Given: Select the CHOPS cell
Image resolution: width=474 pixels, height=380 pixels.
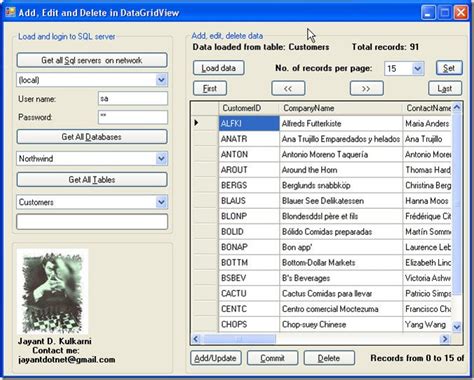Looking at the screenshot, I should point(249,324).
